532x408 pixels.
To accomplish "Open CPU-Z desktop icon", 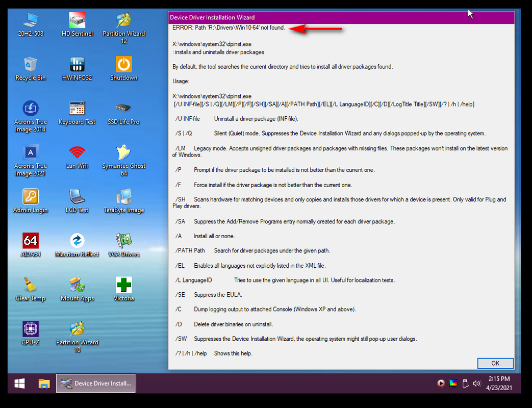I will pyautogui.click(x=31, y=334).
